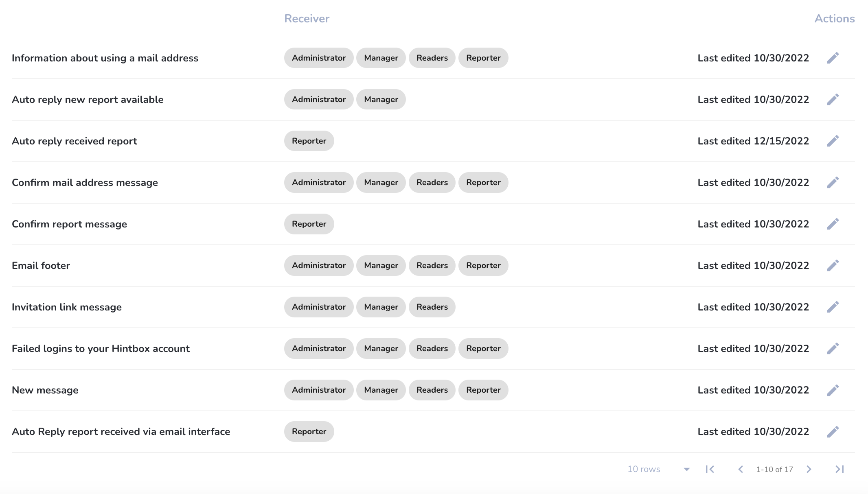868x494 pixels.
Task: Open the 'New message' template editor
Action: click(x=833, y=390)
